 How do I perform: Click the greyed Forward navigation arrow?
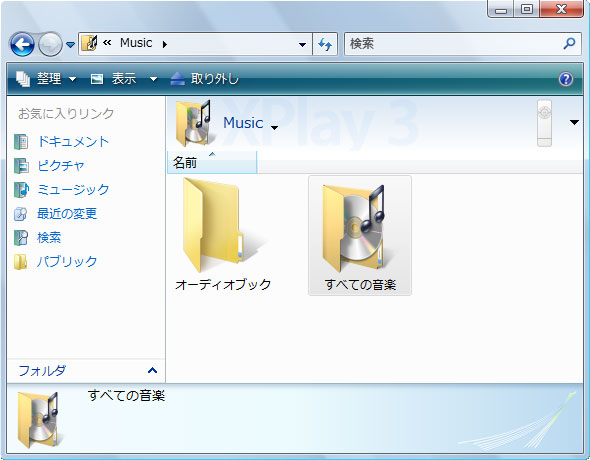tap(50, 44)
